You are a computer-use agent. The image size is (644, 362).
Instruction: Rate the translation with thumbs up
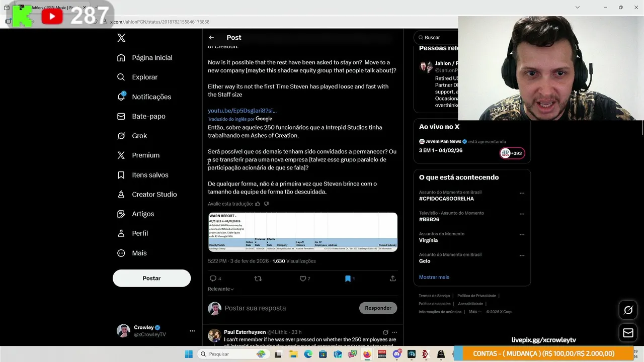tap(258, 204)
